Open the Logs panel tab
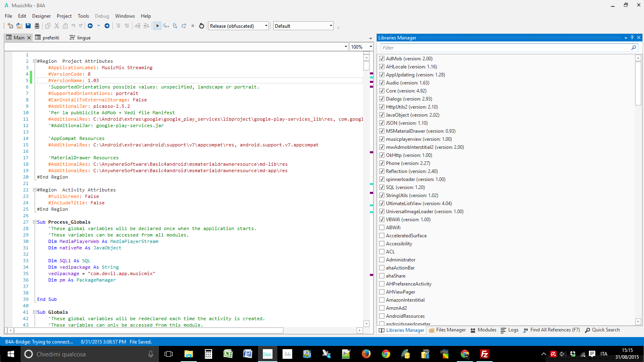The height and width of the screenshot is (362, 644). click(510, 330)
